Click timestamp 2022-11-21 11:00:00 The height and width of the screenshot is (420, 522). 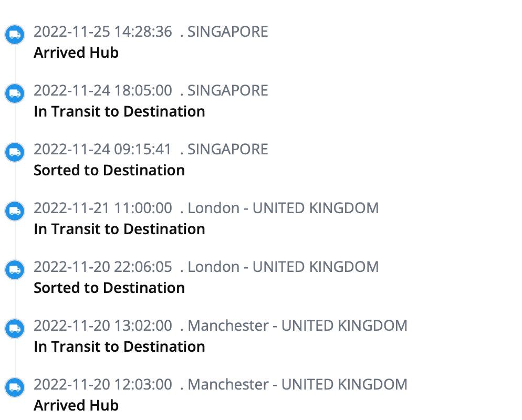click(x=103, y=208)
